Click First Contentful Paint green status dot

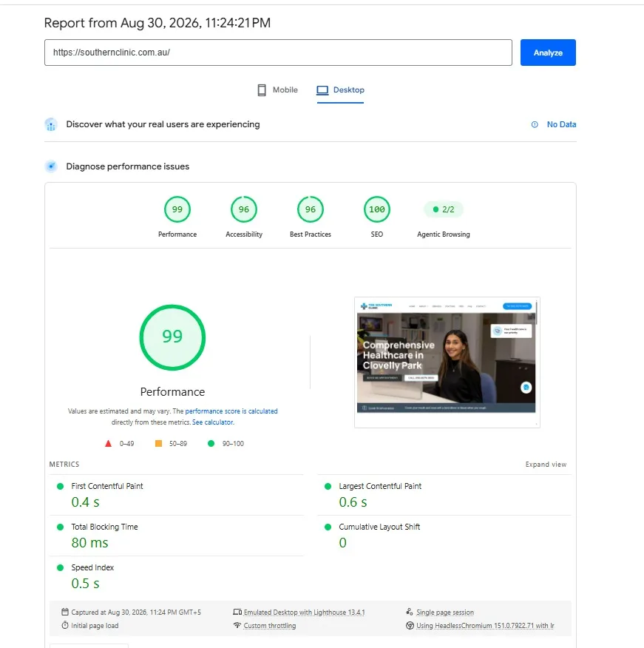point(61,487)
